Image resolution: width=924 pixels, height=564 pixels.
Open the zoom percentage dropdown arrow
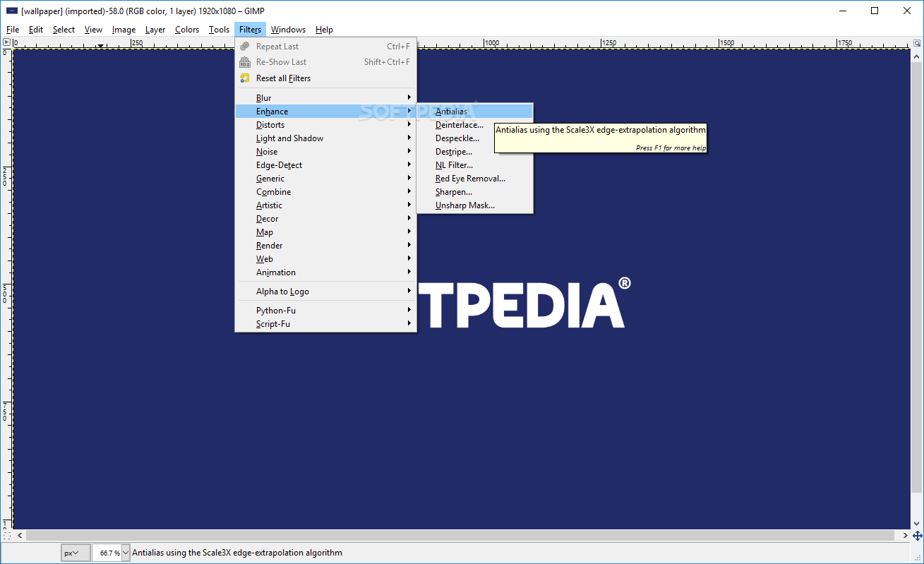click(126, 553)
